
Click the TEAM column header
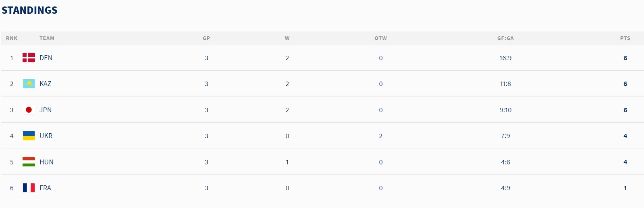pos(47,38)
